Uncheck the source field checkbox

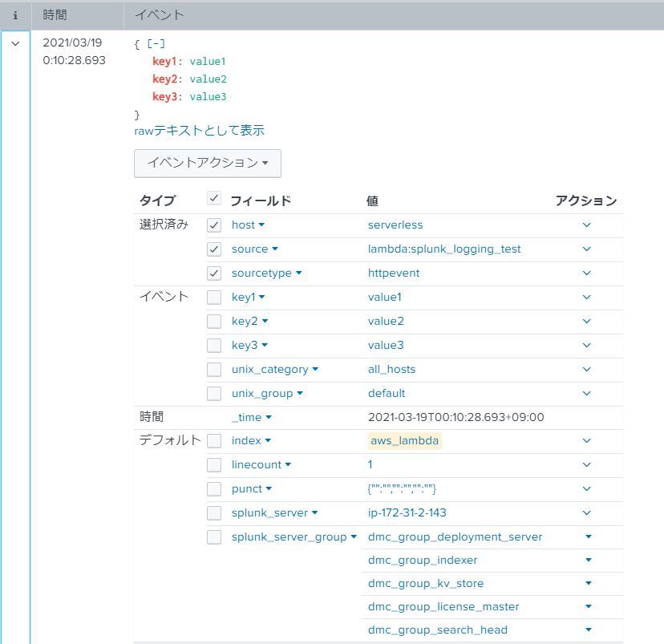coord(214,249)
